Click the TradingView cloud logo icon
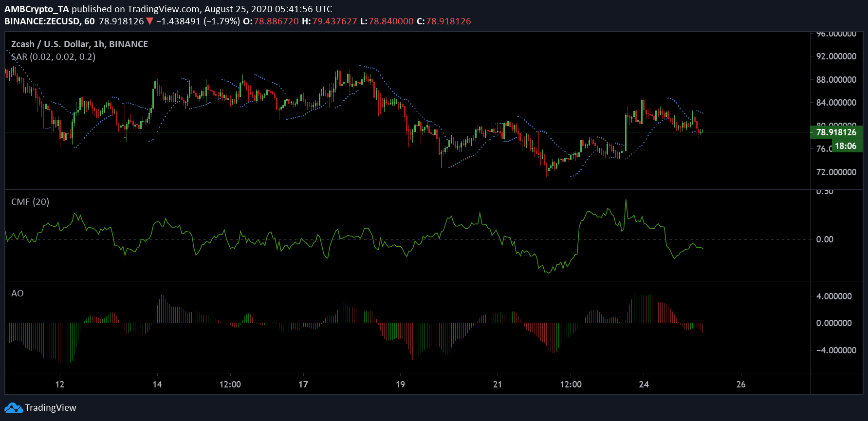This screenshot has height=421, width=868. (14, 408)
